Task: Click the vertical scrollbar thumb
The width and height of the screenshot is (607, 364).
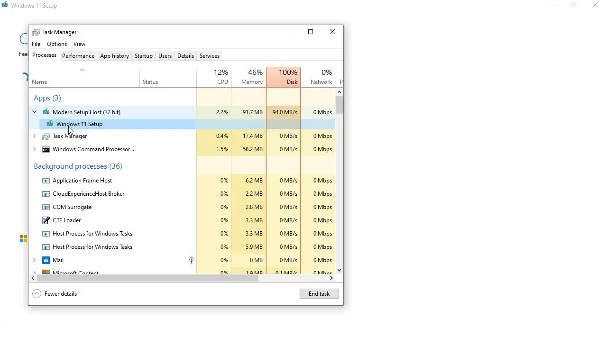Action: point(340,105)
